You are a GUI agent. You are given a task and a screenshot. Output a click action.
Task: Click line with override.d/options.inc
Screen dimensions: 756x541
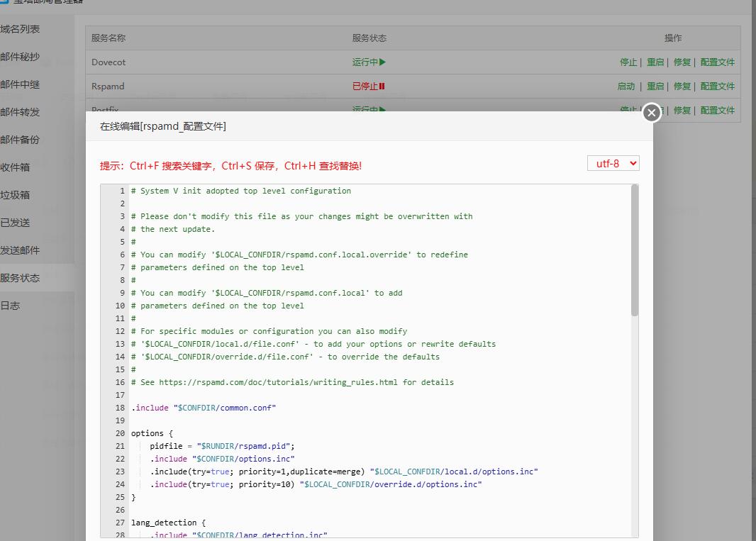point(316,484)
